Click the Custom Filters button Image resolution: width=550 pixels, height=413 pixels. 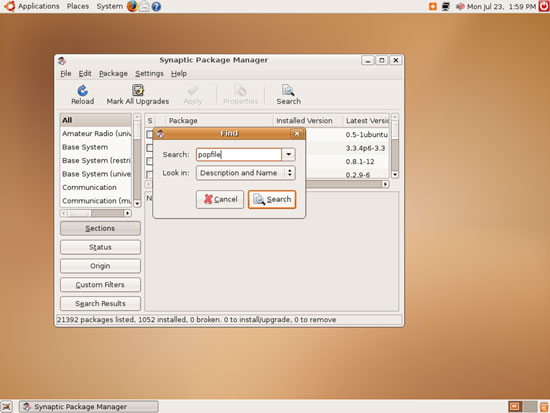point(100,285)
